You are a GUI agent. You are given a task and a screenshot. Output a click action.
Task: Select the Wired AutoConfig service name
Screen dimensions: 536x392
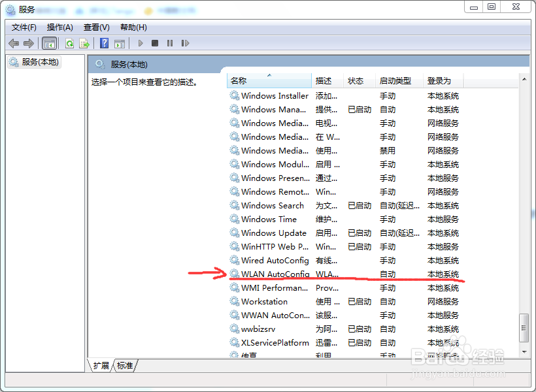[275, 261]
